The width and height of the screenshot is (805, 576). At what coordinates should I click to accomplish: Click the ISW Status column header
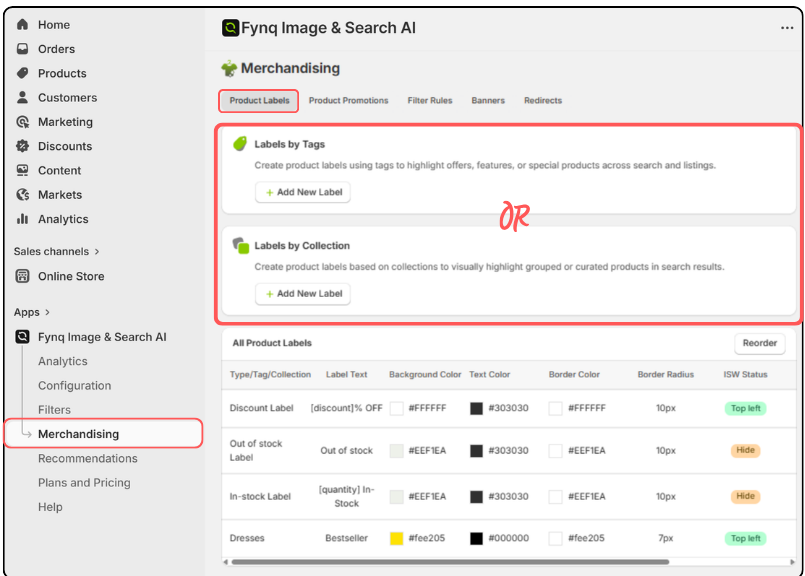coord(745,374)
